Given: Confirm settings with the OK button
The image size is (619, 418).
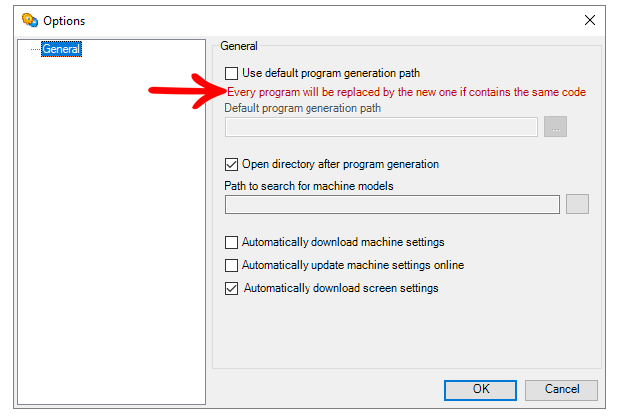Looking at the screenshot, I should 480,390.
